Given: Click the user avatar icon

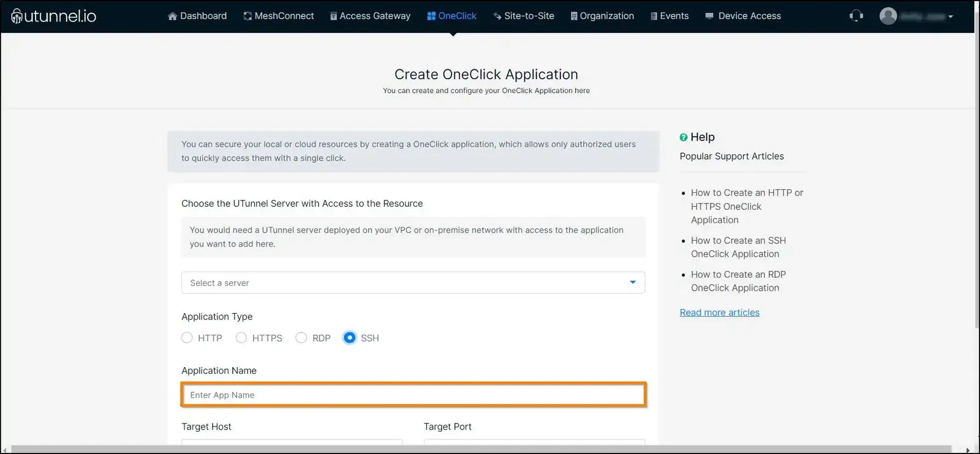Looking at the screenshot, I should (888, 16).
